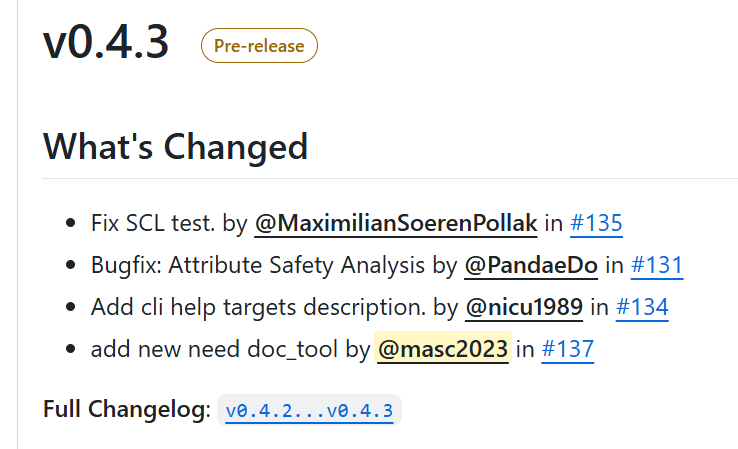This screenshot has width=738, height=449.
Task: Click the divider line under What's Changed
Action: click(x=390, y=179)
